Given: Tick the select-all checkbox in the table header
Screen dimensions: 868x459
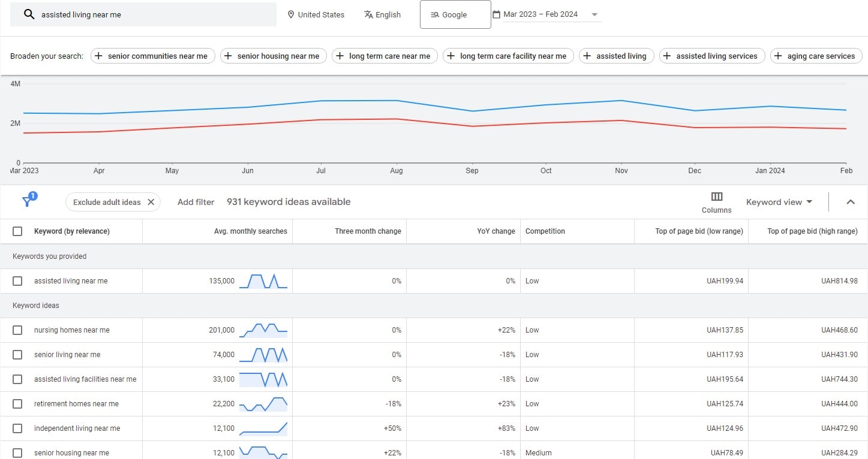Looking at the screenshot, I should pos(17,231).
